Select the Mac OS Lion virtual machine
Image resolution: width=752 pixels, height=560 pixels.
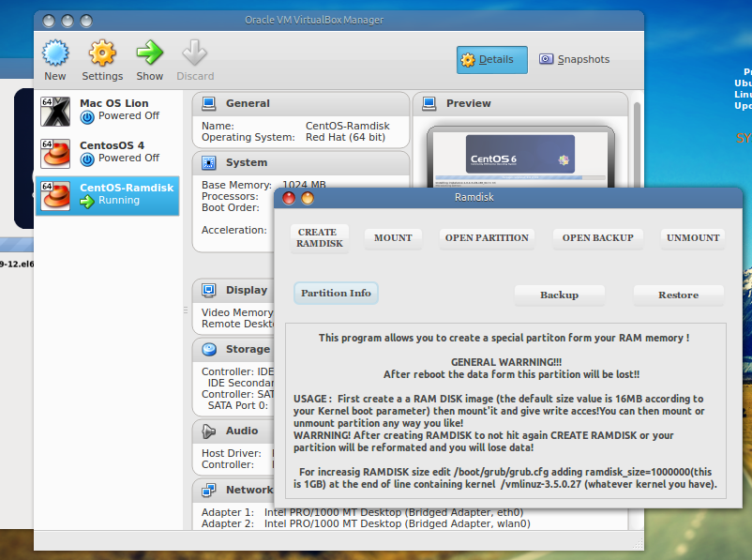tap(108, 112)
